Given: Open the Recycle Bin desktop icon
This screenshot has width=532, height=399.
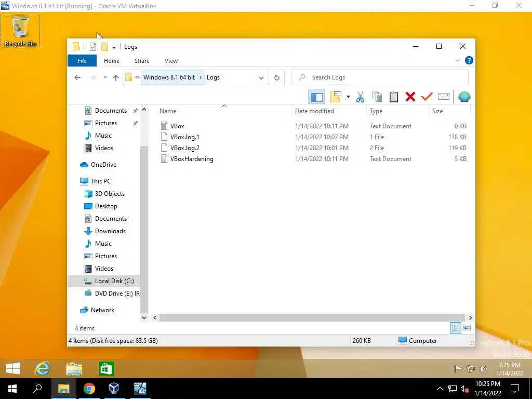Looking at the screenshot, I should pos(20,31).
